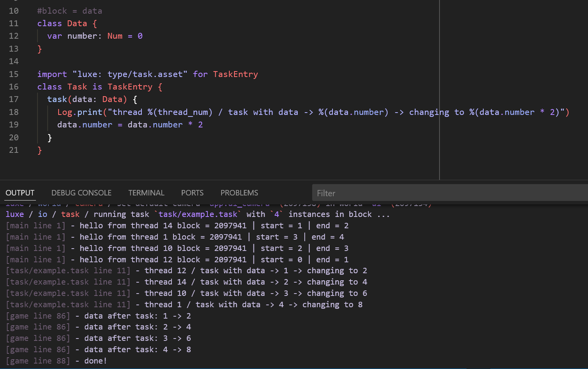This screenshot has width=588, height=369.
Task: Place cursor at 'data.number = data.number * 2'
Action: click(130, 125)
